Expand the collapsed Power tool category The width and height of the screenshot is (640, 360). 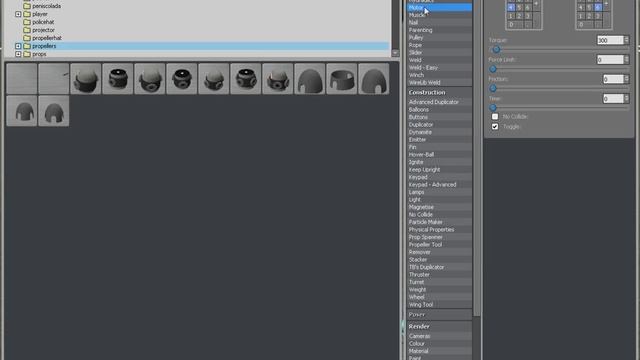439,315
